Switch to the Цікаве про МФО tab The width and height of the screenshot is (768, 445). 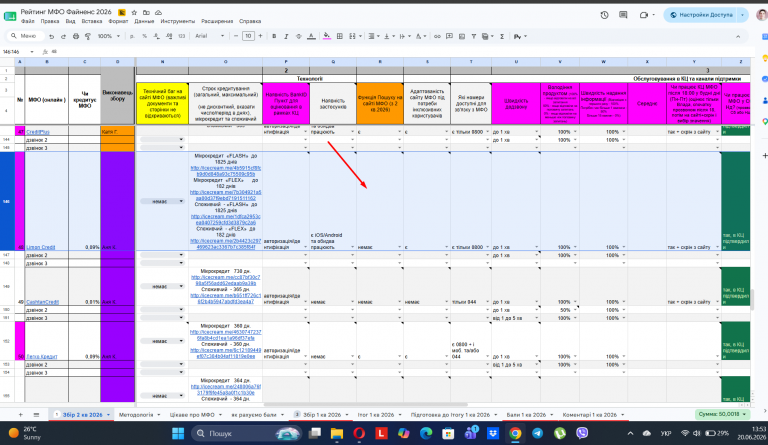click(x=192, y=415)
